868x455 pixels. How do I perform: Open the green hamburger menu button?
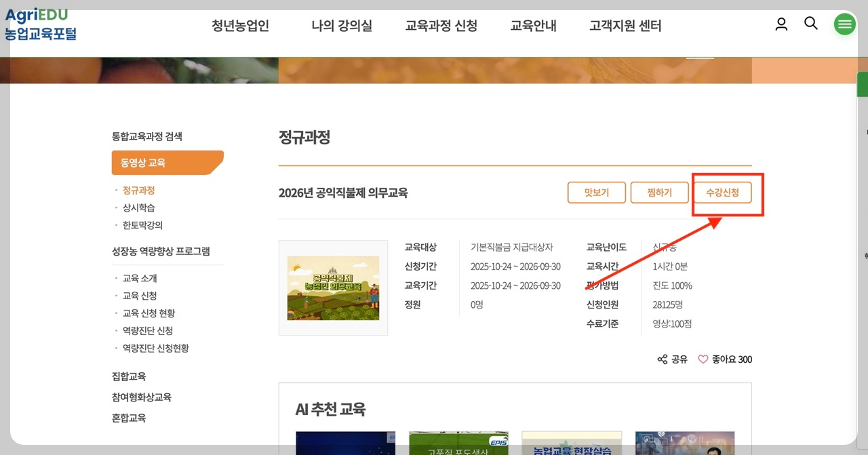(x=844, y=24)
